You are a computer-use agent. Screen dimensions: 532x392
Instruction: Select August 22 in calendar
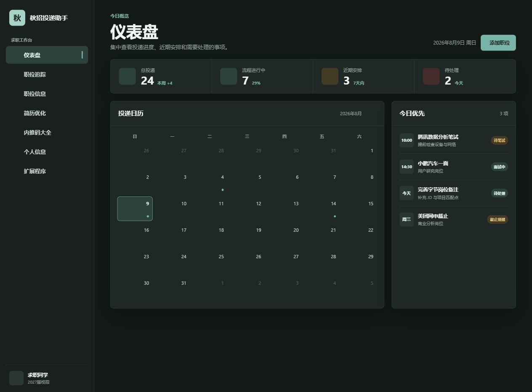click(x=359, y=235)
